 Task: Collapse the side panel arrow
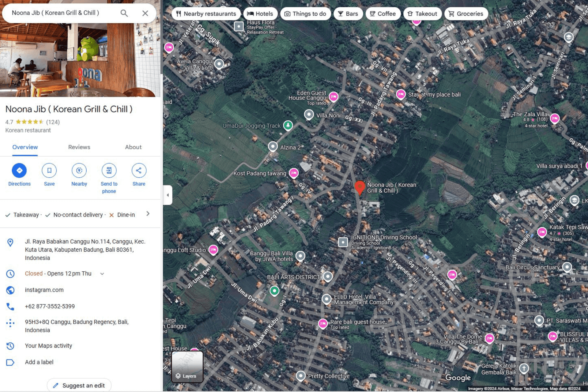click(x=168, y=195)
